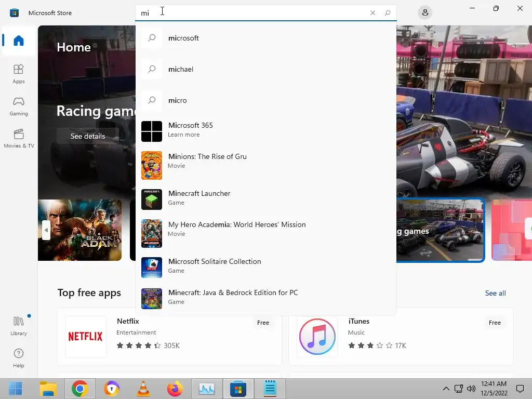The image size is (532, 399).
Task: Open Microsoft Solitaire Collection result
Action: (x=265, y=268)
